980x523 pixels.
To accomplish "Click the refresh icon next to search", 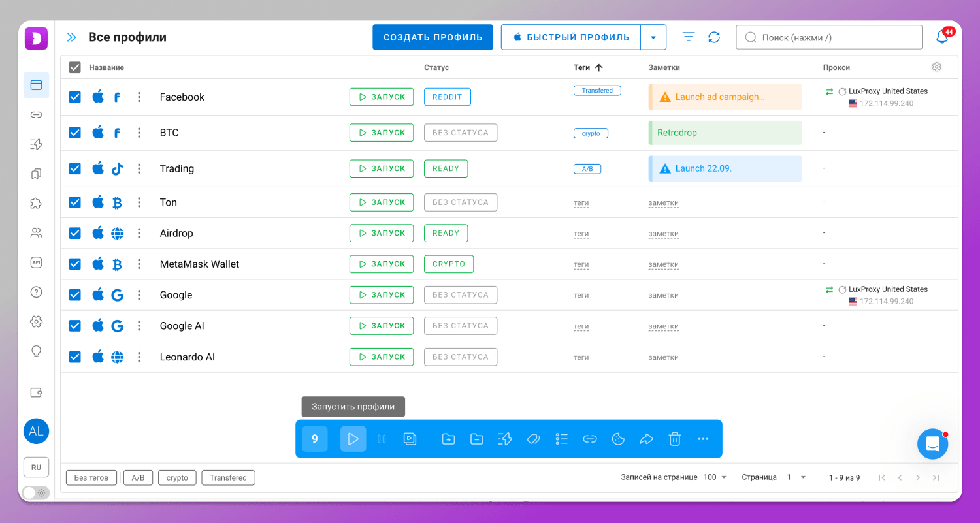I will (714, 37).
